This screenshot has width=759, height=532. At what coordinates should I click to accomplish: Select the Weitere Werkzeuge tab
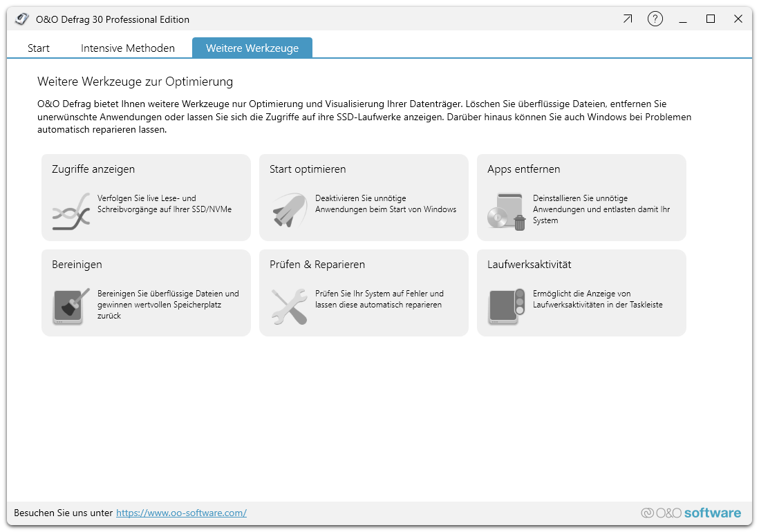coord(252,48)
